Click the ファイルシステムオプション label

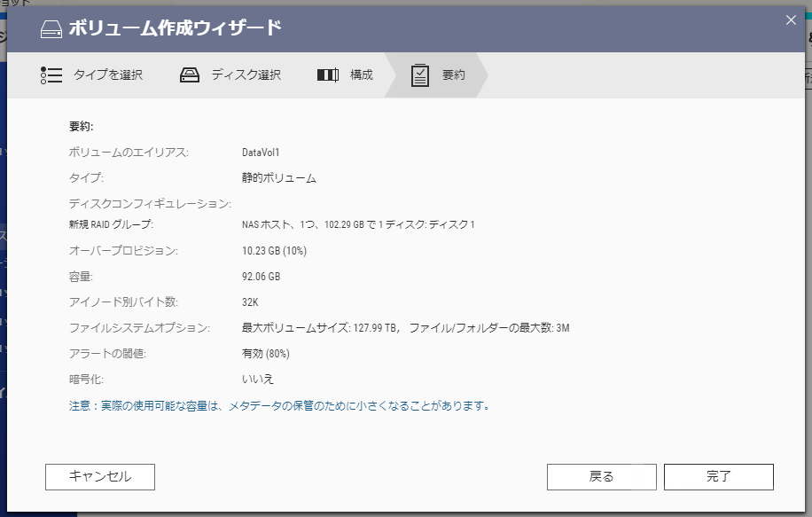click(139, 328)
